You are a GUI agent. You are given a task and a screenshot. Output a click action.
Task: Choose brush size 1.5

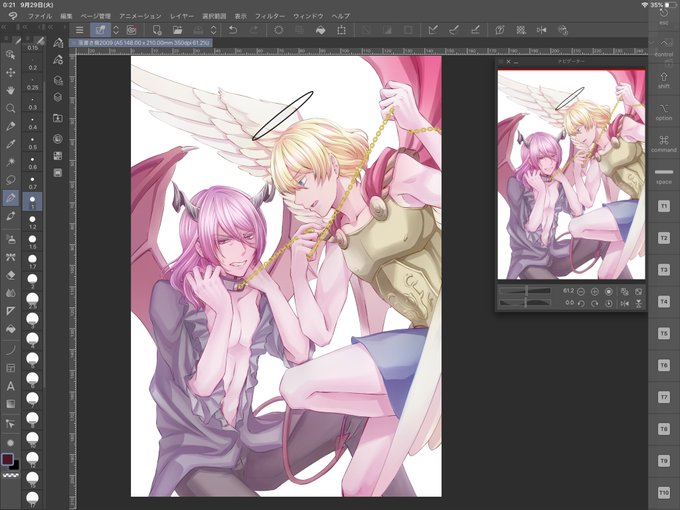click(33, 242)
